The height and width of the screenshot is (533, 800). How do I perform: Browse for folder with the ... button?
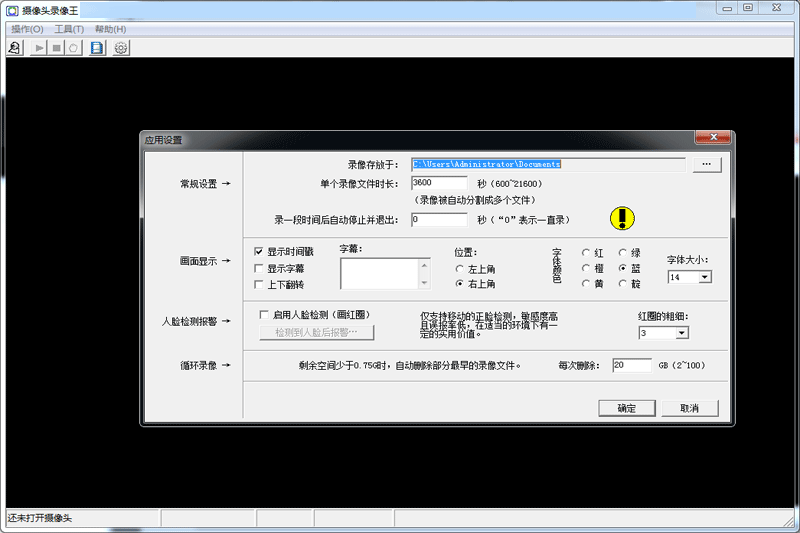coord(706,164)
